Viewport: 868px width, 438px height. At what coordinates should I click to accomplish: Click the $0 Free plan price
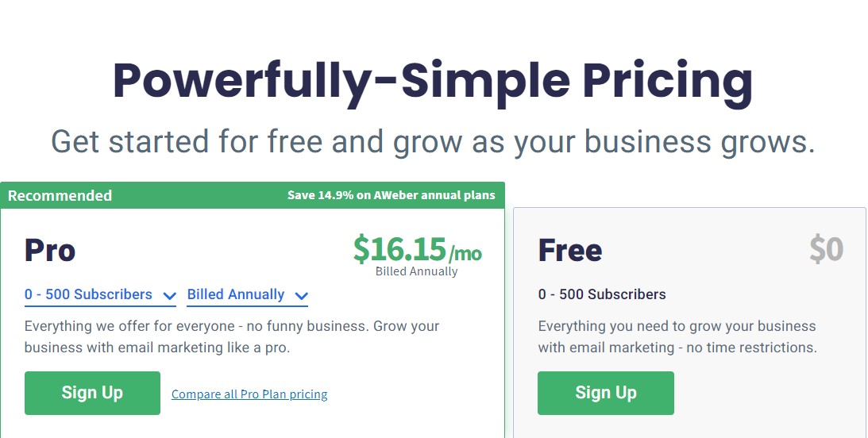pyautogui.click(x=827, y=249)
